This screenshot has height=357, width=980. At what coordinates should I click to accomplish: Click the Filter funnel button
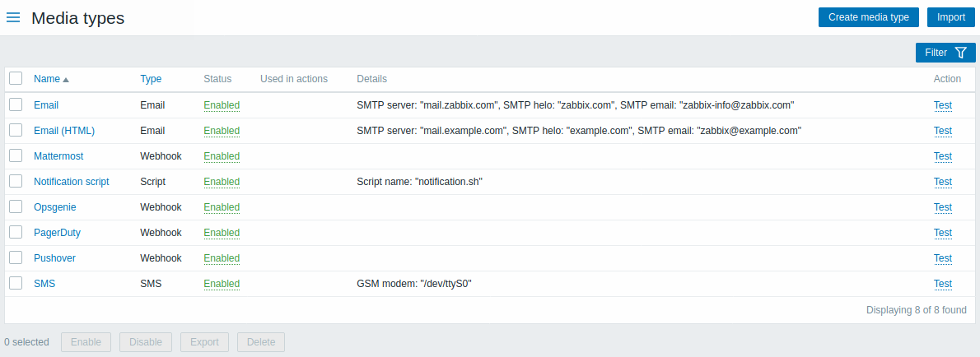click(945, 53)
